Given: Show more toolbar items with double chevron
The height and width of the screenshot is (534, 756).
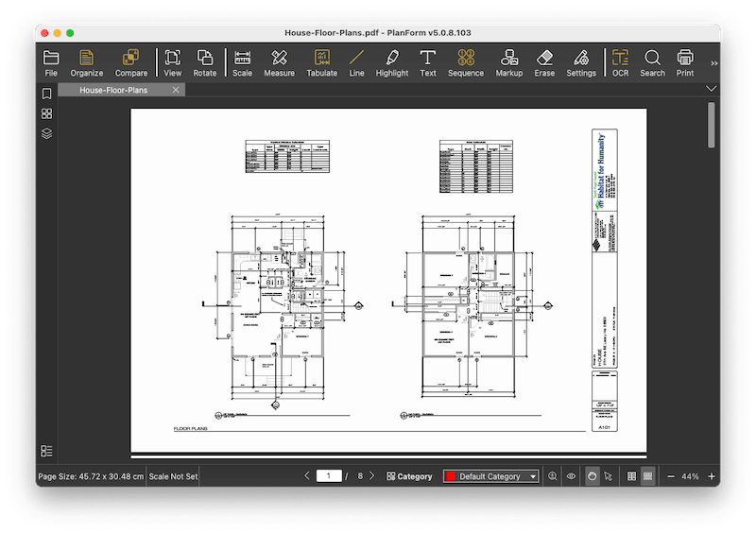Looking at the screenshot, I should coord(714,63).
